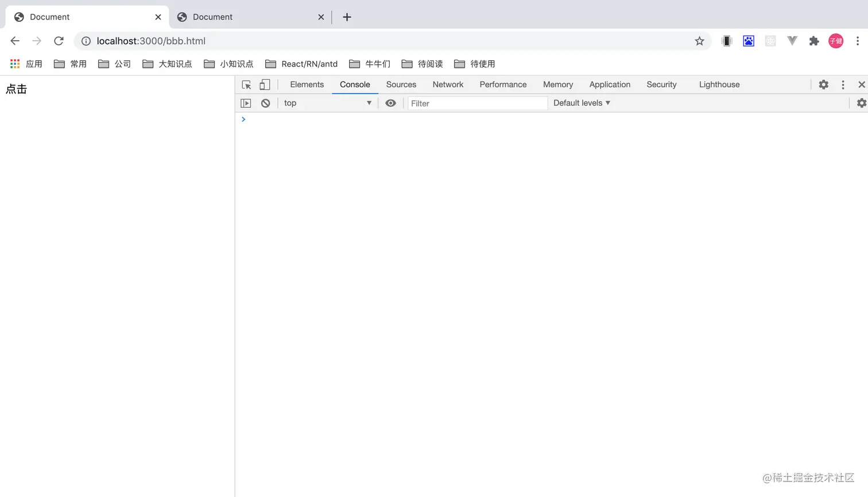Reload the localhost page

[59, 41]
